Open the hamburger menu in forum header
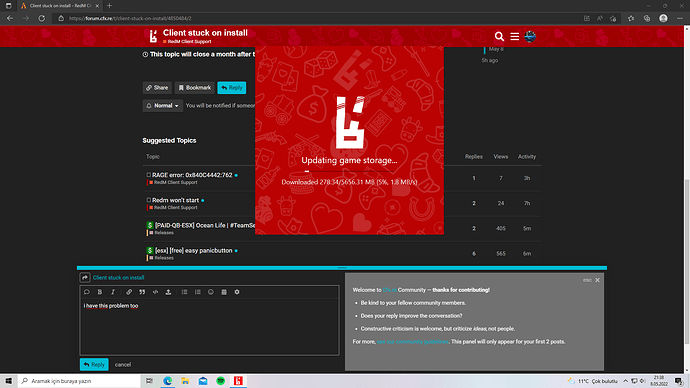Screen dimensions: 690x388 pyautogui.click(x=514, y=37)
